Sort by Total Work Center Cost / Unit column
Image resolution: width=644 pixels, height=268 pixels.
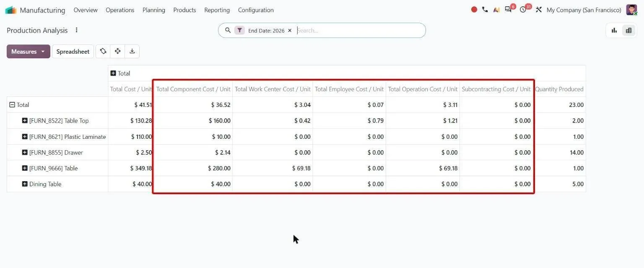tap(273, 89)
